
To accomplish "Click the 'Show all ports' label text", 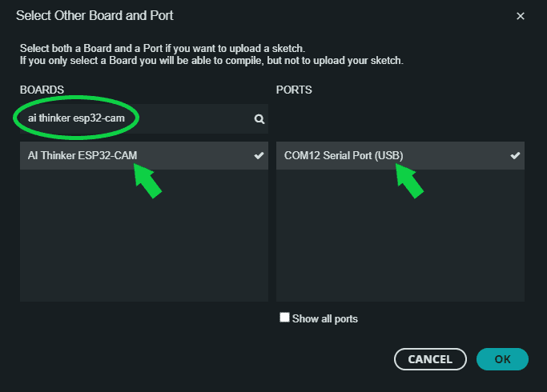I will click(x=325, y=319).
